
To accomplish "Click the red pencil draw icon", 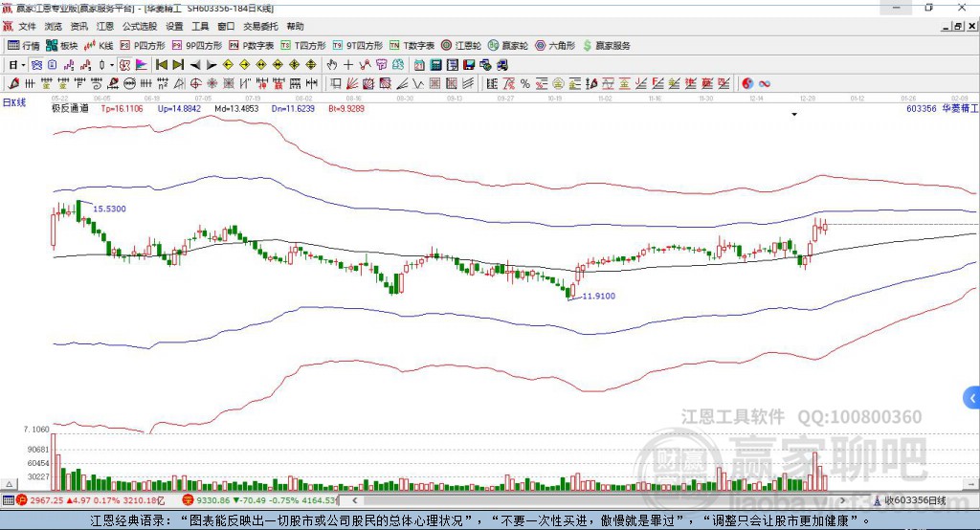I will pyautogui.click(x=13, y=84).
